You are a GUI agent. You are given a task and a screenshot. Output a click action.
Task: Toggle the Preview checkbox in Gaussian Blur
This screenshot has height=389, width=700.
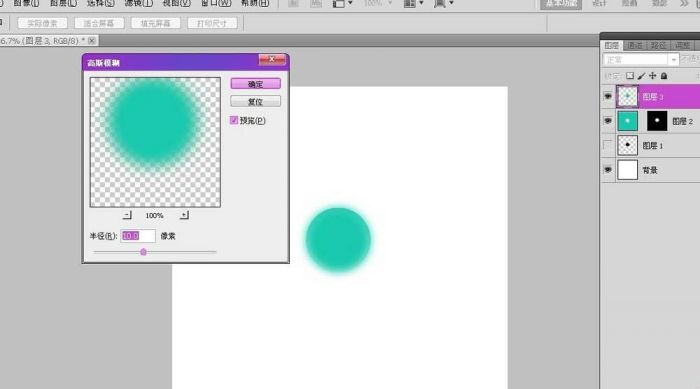tap(234, 120)
